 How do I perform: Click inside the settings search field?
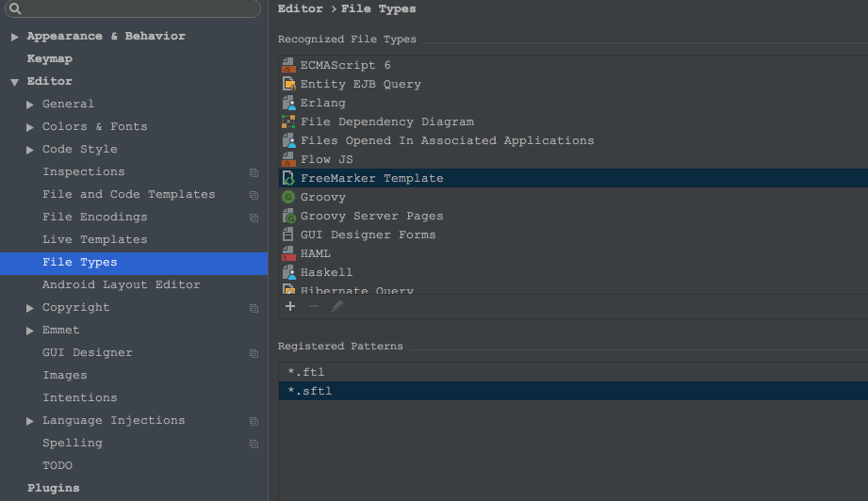pos(133,8)
